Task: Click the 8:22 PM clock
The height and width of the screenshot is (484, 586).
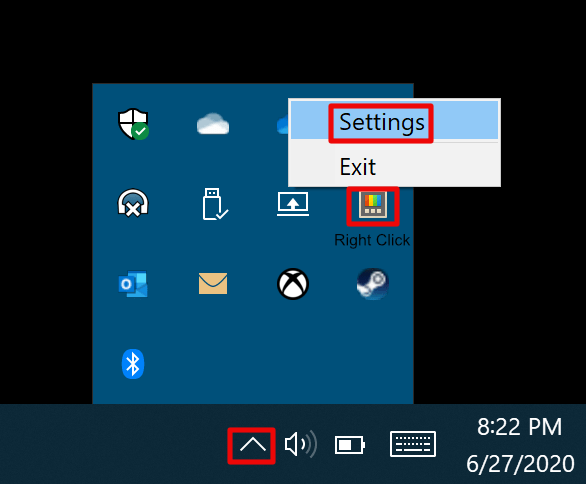Action: tap(519, 426)
